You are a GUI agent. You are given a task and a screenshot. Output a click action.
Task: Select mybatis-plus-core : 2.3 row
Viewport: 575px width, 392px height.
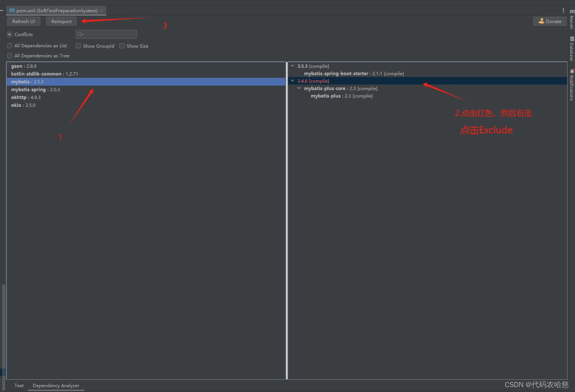click(427, 88)
